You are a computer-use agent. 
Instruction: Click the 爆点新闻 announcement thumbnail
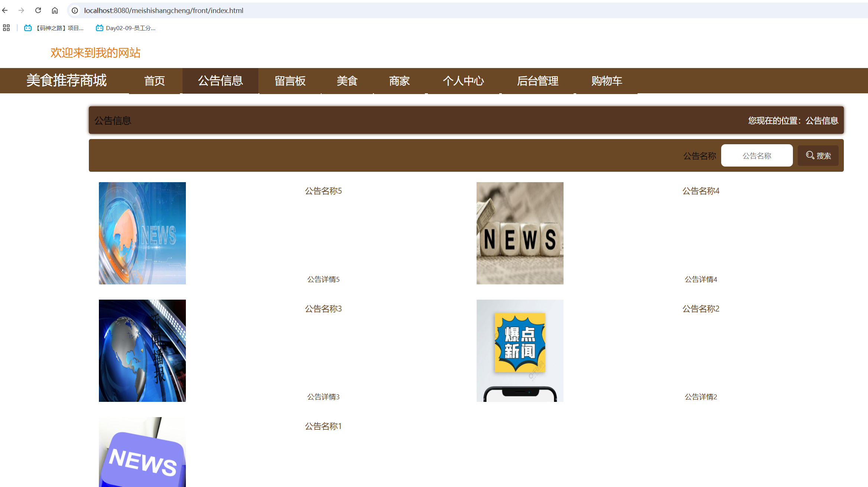point(520,350)
